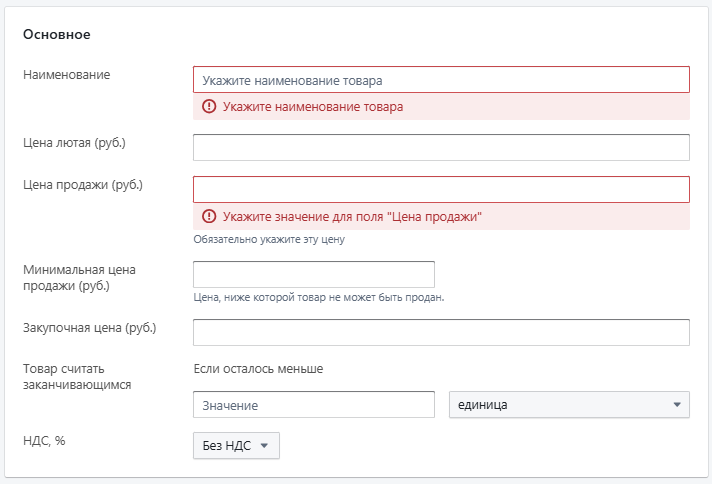Screen dimensions: 712x484
Task: Click the Значение threshold input
Action: pyautogui.click(x=314, y=405)
